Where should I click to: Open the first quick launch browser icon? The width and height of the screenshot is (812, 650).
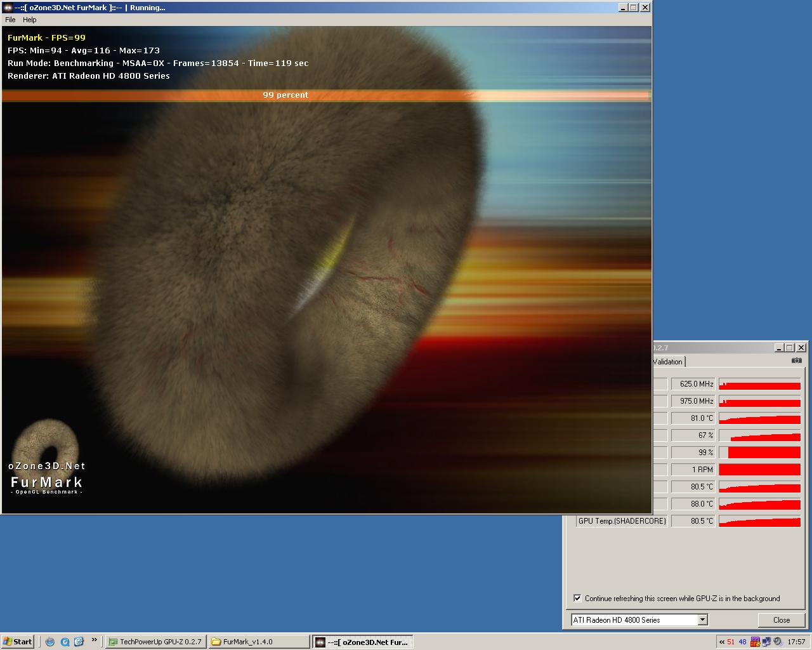coord(50,642)
